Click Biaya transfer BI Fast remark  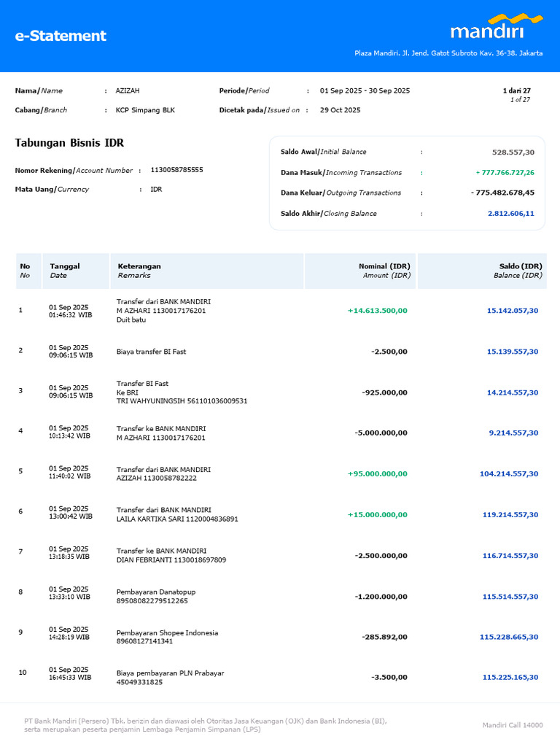(x=151, y=352)
